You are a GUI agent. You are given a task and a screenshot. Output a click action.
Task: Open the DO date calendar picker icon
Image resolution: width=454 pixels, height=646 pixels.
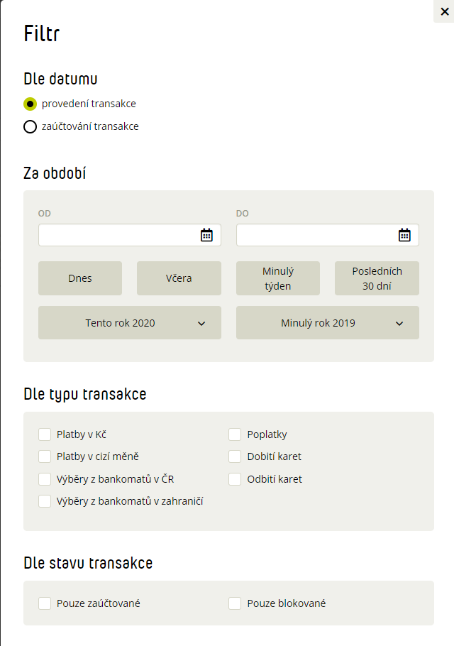[404, 235]
